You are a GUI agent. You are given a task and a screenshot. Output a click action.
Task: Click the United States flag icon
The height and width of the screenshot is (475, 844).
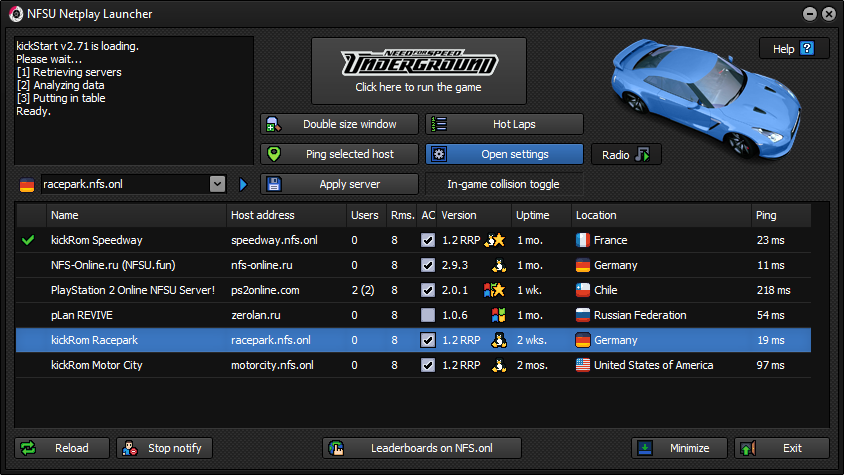(x=583, y=365)
